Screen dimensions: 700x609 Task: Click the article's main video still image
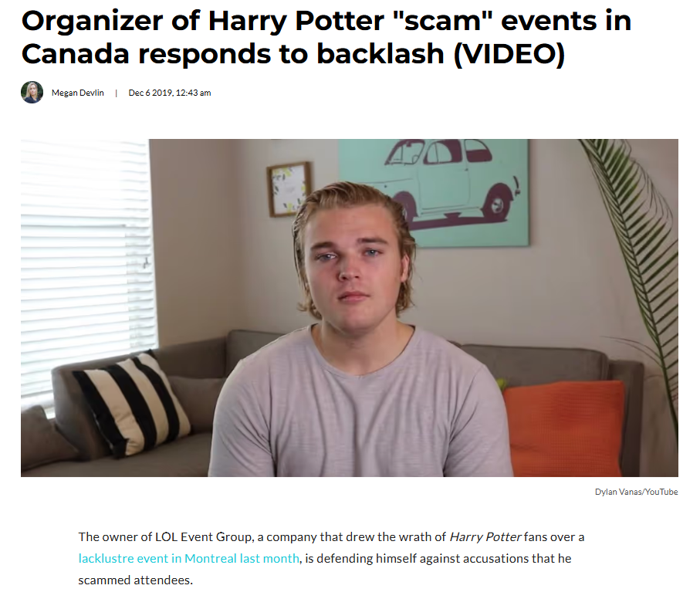point(349,308)
